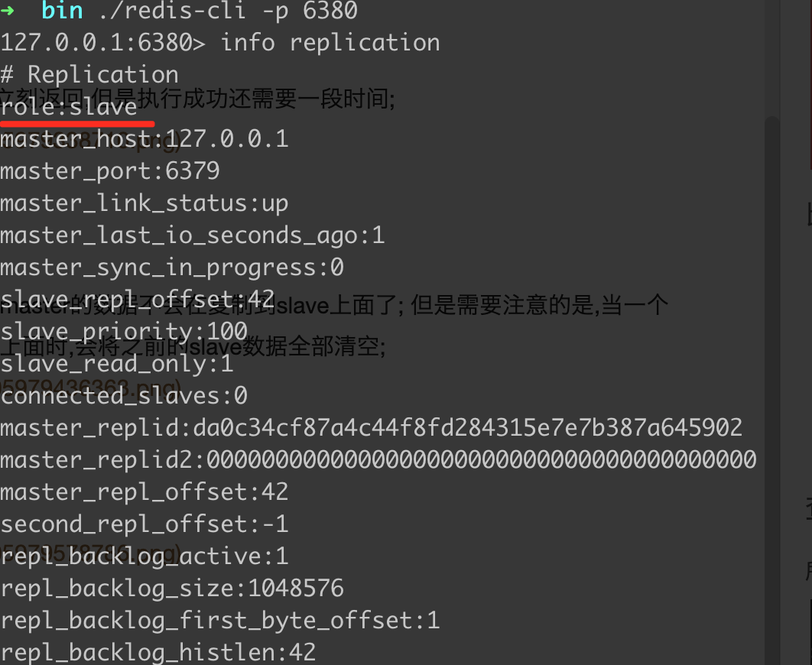The width and height of the screenshot is (812, 665).
Task: Click the "master_host:127.0.0.1" line
Action: [145, 139]
